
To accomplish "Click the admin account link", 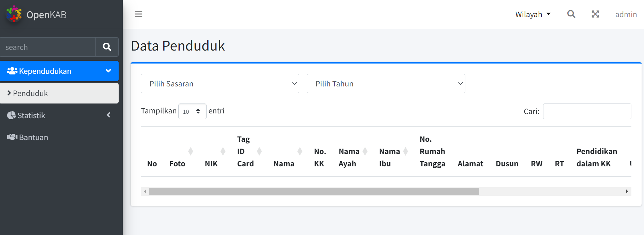I will [x=626, y=14].
